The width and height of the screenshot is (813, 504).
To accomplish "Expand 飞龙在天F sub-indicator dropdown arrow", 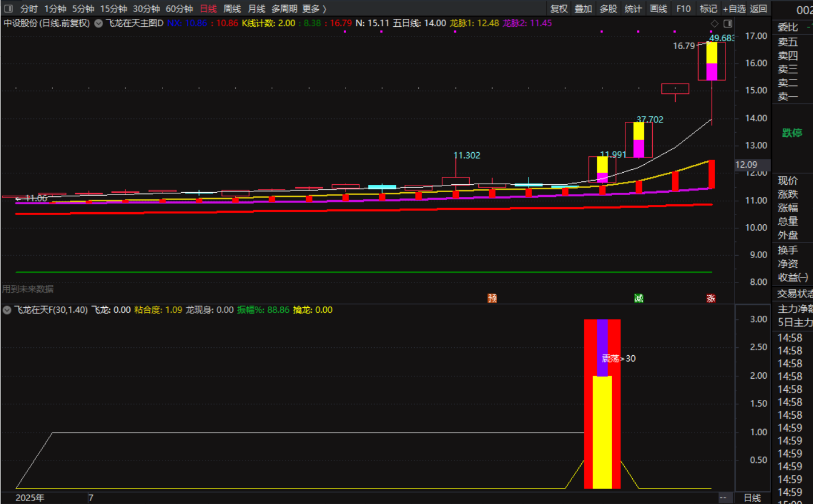I will click(x=7, y=310).
